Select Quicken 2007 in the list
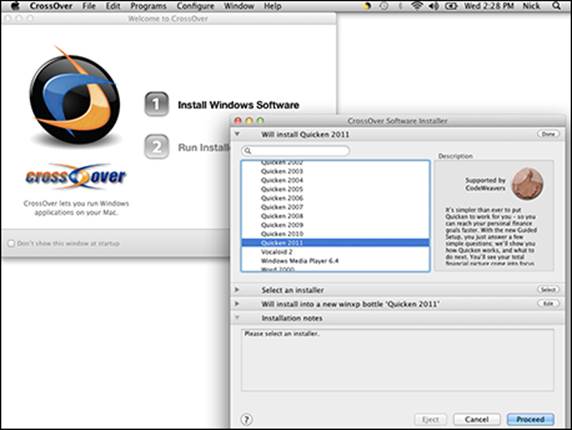The image size is (572, 430). (335, 207)
